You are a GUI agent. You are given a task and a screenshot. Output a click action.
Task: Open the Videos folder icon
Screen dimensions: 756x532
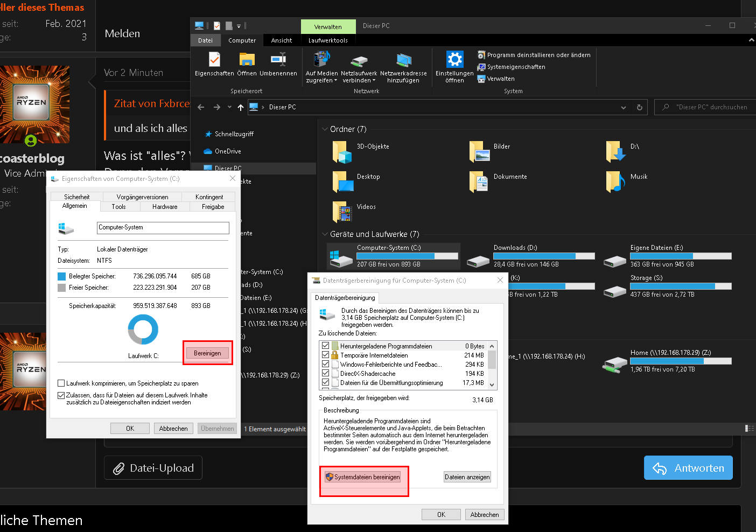coord(342,212)
